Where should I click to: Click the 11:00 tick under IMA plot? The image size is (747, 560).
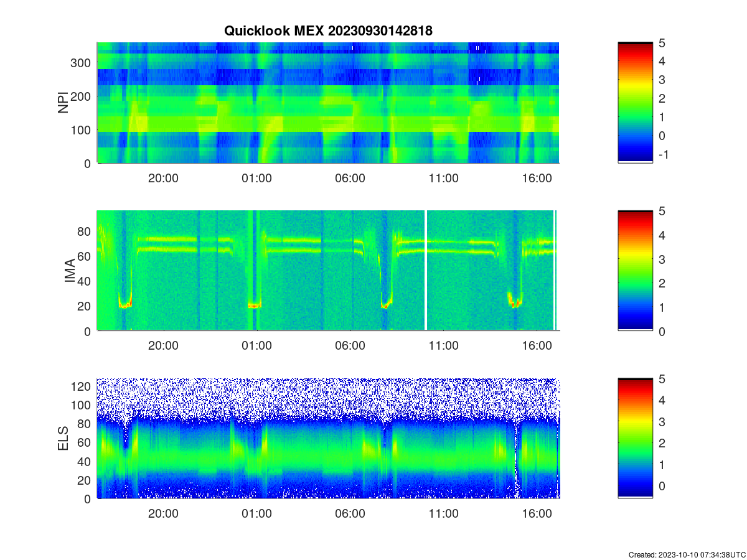[x=443, y=346]
